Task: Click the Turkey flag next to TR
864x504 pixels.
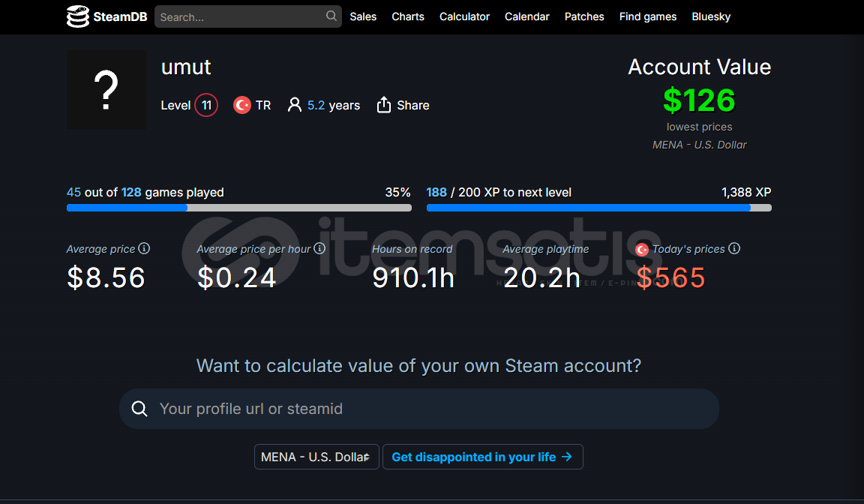Action: (242, 105)
